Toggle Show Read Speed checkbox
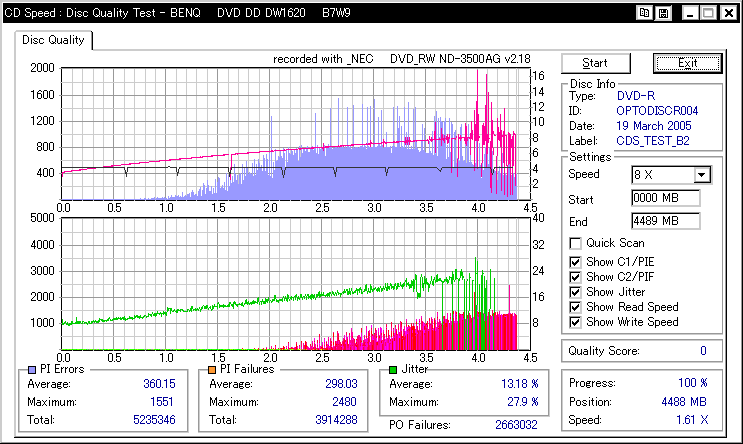This screenshot has height=444, width=743. pos(575,307)
